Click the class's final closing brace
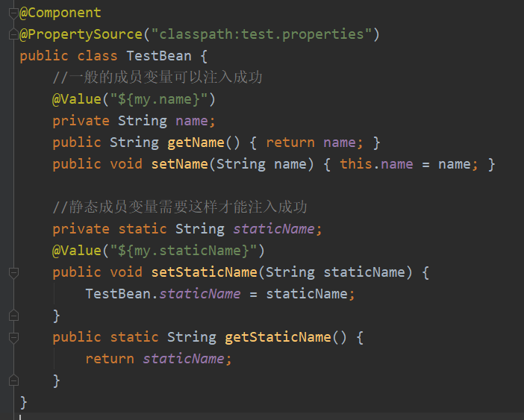The width and height of the screenshot is (524, 420). coord(23,402)
